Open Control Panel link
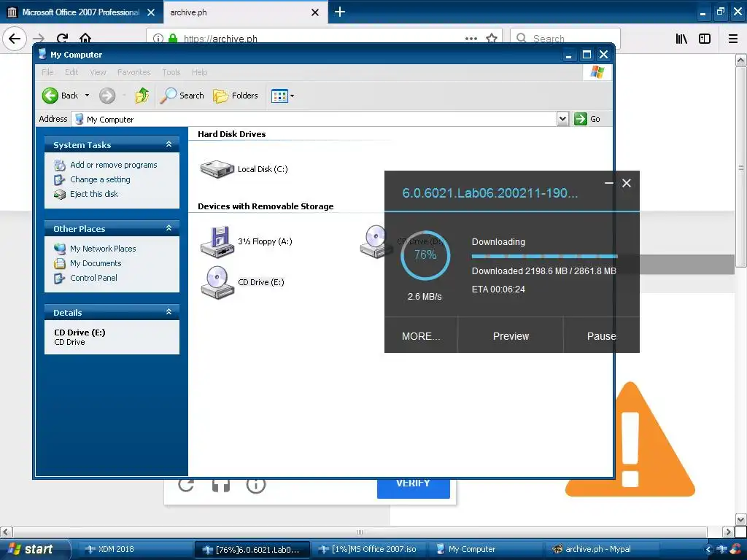 click(x=93, y=278)
